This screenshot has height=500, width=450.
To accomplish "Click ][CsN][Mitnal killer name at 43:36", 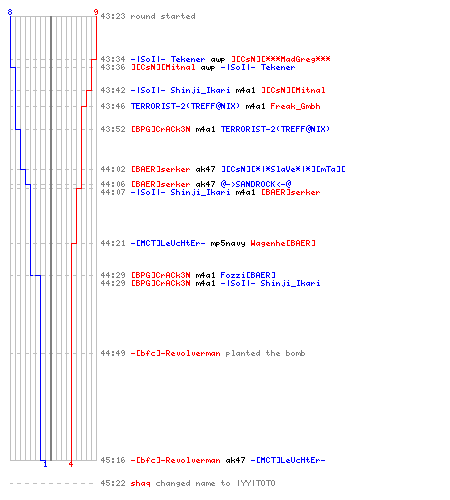I will tap(163, 67).
